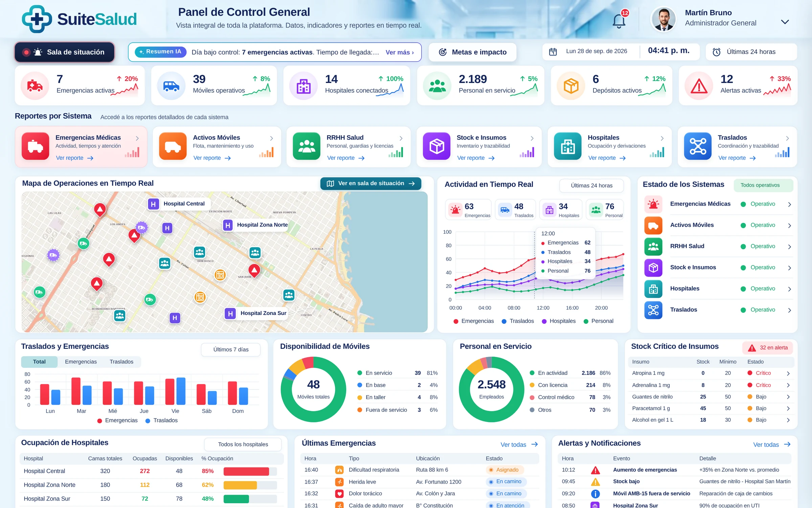The image size is (812, 508).
Task: Open the Sala de situación button
Action: 65,52
